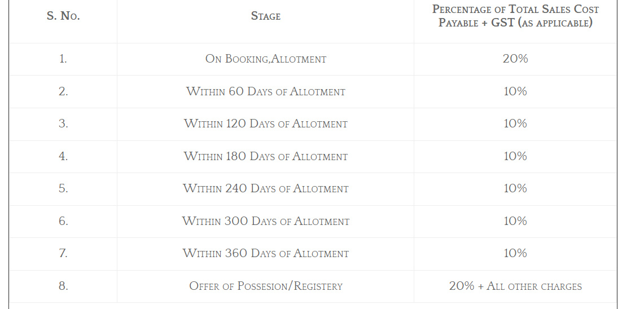Click the 10% value for 180 days row
This screenshot has width=644, height=309.
515,156
